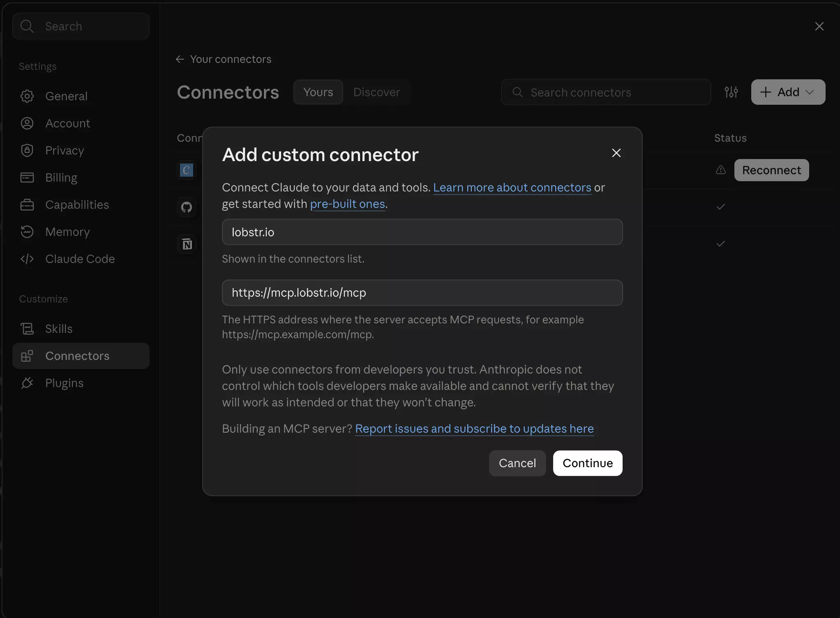The width and height of the screenshot is (840, 618).
Task: Open the Add dropdown button
Action: (788, 92)
